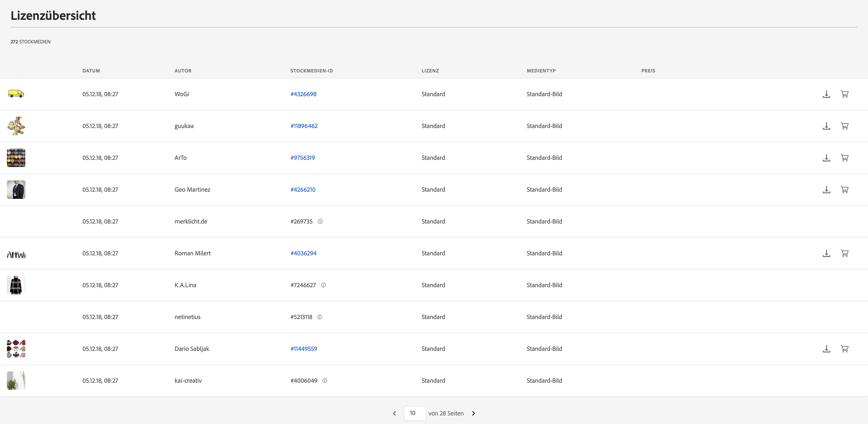Show info for stock ID #7246627
This screenshot has width=868, height=424.
[323, 285]
